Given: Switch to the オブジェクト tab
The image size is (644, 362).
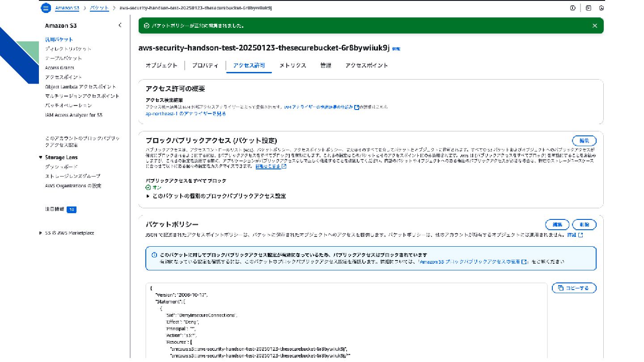Looking at the screenshot, I should click(x=161, y=65).
